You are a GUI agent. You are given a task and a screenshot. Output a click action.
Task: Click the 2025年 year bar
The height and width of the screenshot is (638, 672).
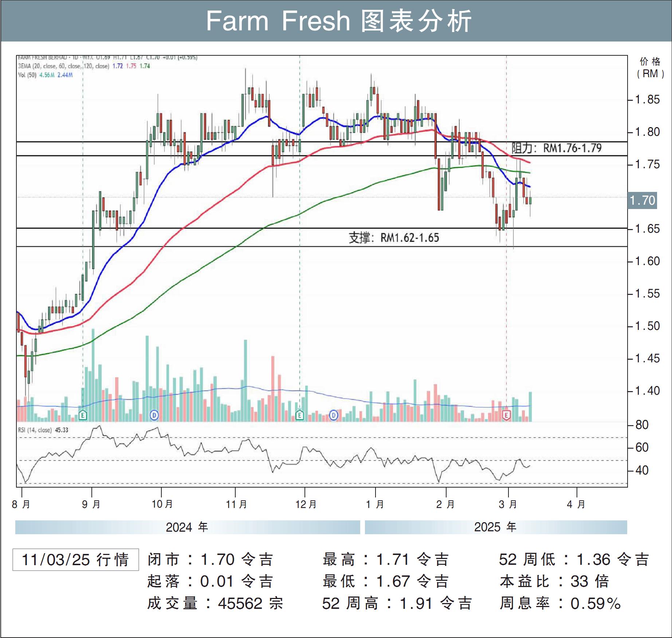(496, 527)
